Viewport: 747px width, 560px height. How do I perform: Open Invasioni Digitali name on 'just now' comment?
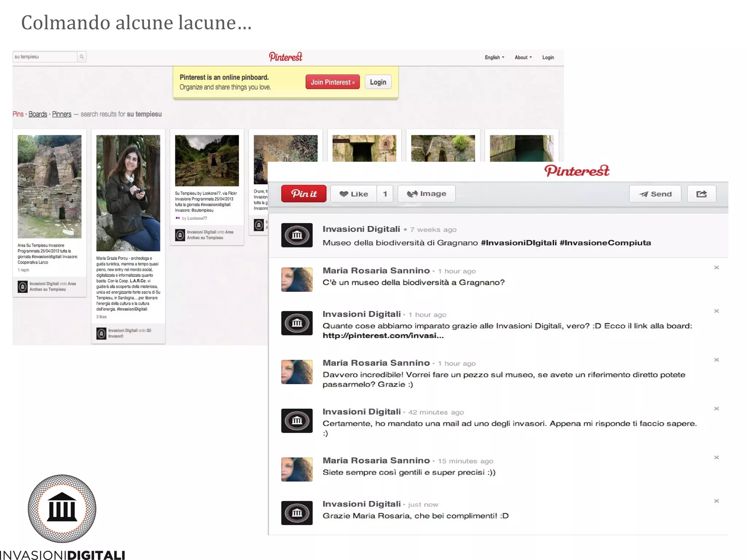(x=361, y=504)
